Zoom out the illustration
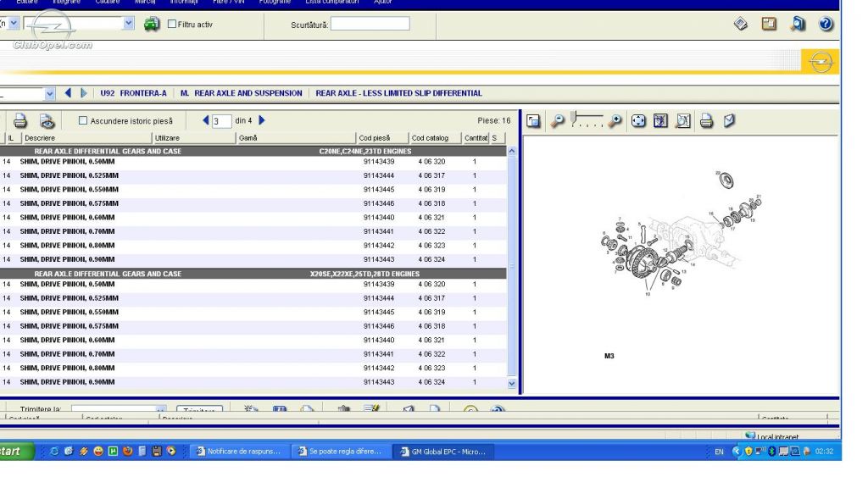Screen dimensions: 868x488 coord(558,120)
